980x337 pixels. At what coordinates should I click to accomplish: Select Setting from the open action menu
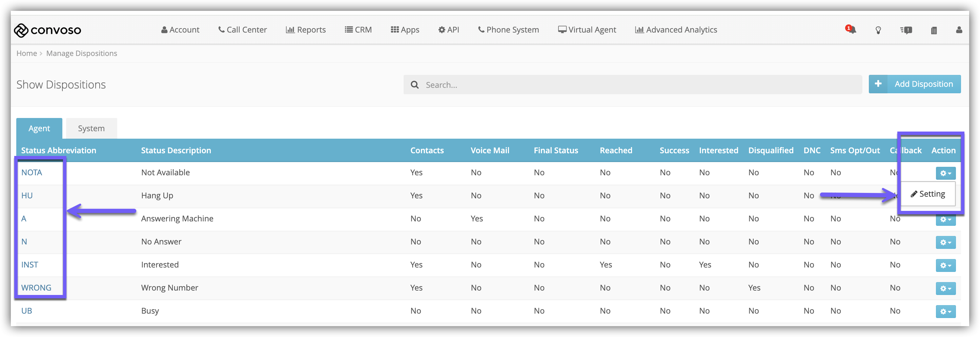(928, 194)
